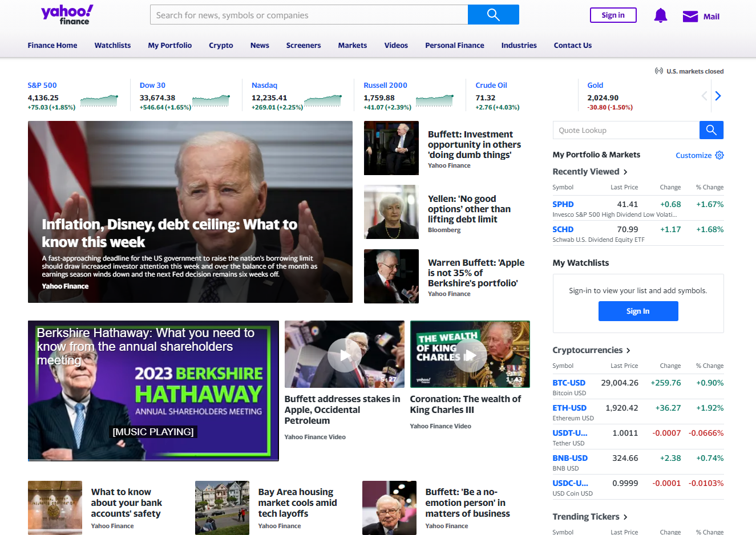Open the Gold quote link

(x=595, y=86)
